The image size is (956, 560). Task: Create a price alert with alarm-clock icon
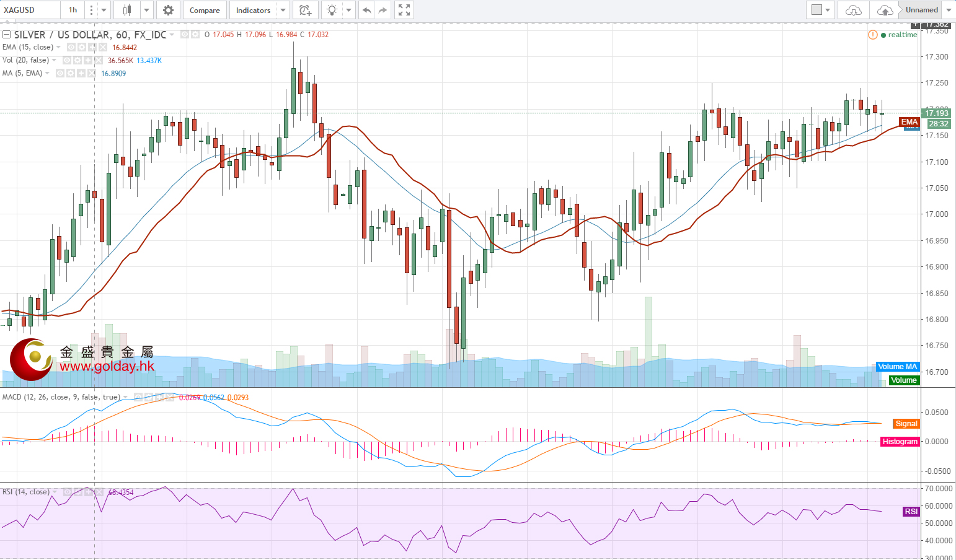pos(305,10)
